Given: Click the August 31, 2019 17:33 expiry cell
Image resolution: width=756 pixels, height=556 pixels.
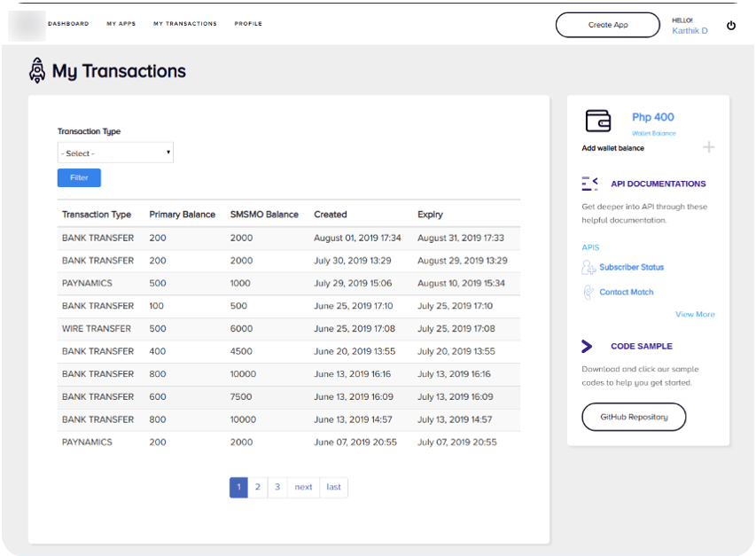Looking at the screenshot, I should click(x=461, y=239).
